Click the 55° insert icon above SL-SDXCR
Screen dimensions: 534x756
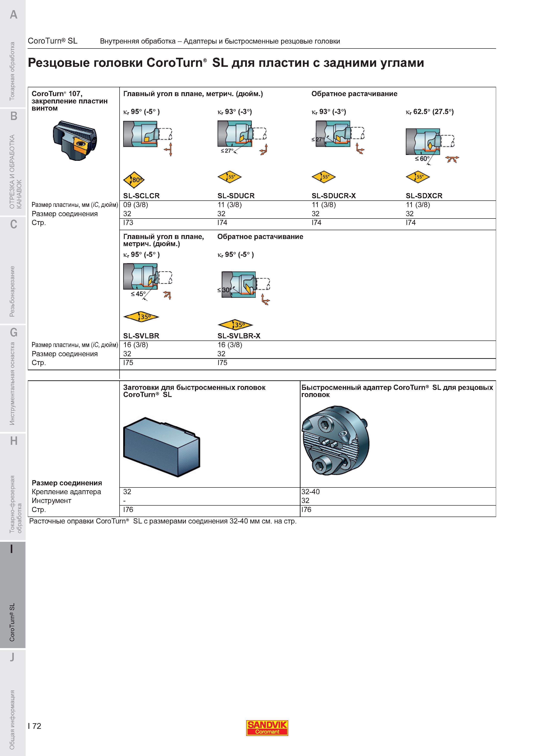[417, 177]
